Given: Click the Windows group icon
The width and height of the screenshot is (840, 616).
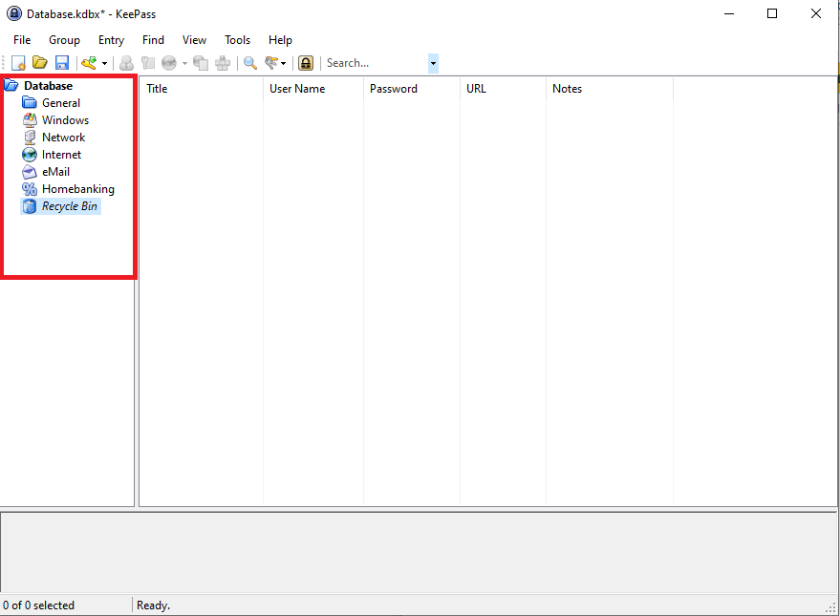Looking at the screenshot, I should pos(28,119).
